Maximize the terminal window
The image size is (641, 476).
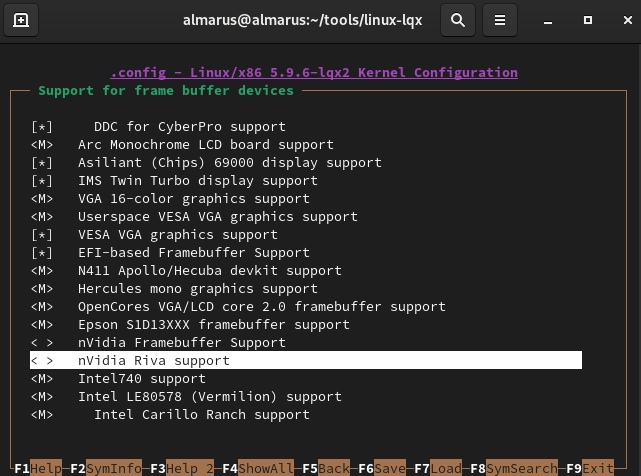point(588,20)
